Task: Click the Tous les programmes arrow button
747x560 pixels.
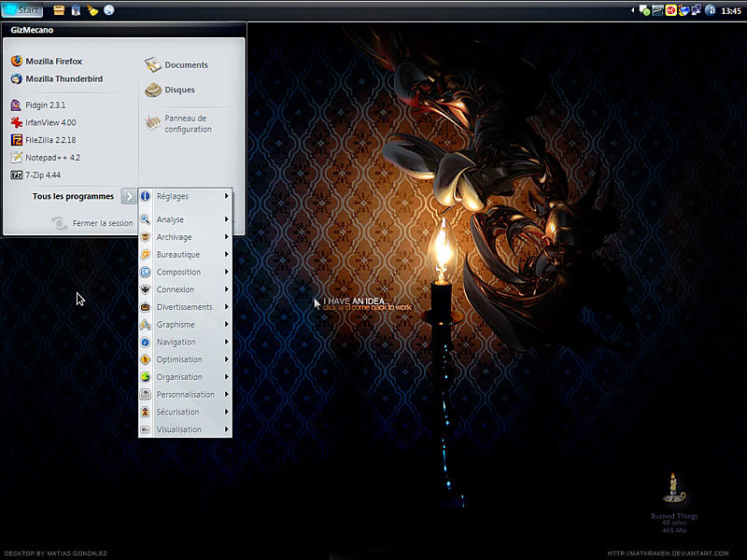Action: point(129,196)
